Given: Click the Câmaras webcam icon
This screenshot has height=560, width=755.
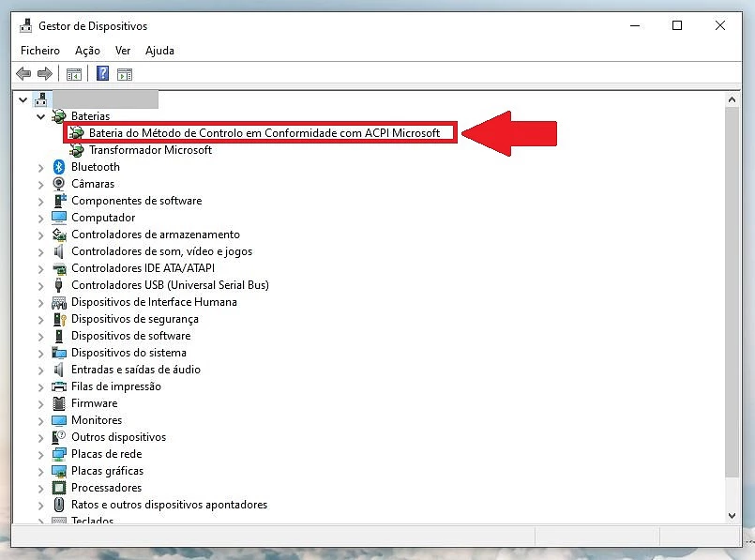Looking at the screenshot, I should pos(59,184).
